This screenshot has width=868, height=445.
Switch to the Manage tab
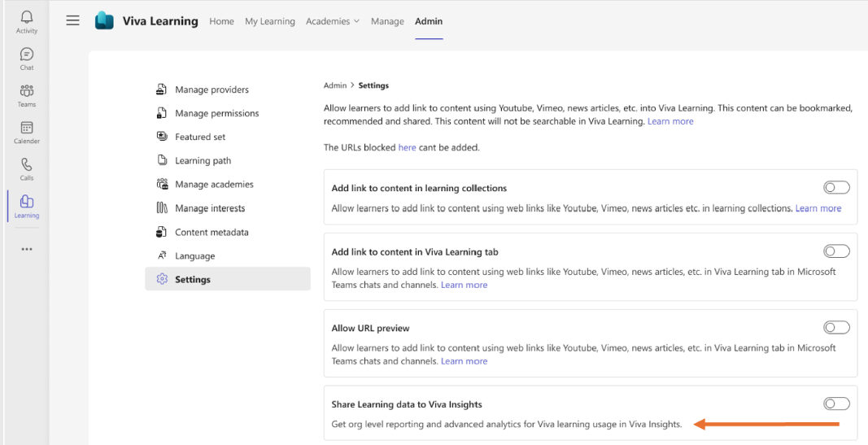(x=387, y=21)
